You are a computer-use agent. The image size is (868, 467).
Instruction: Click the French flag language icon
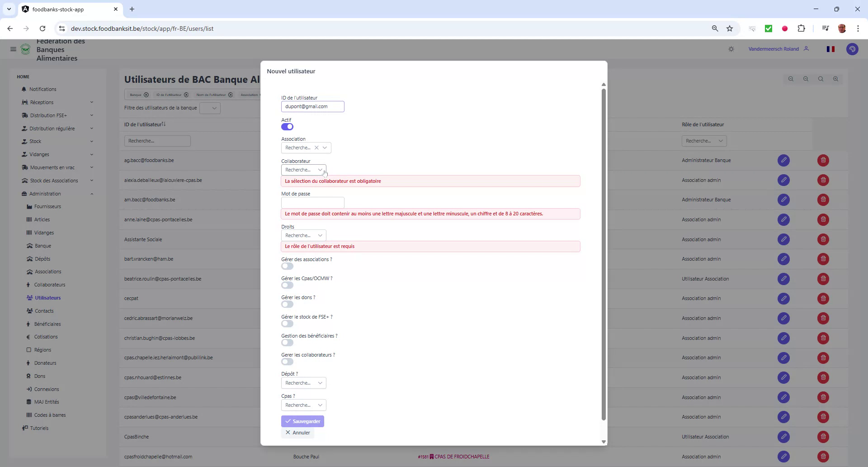point(830,49)
